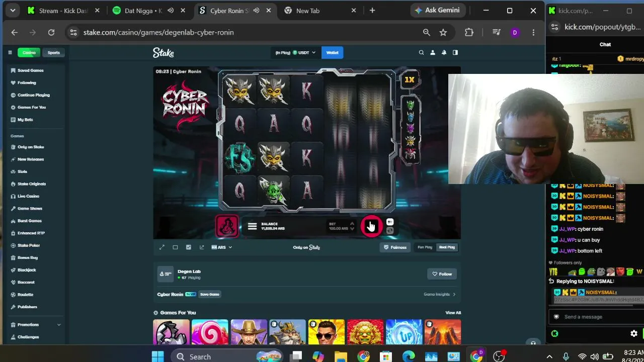Image resolution: width=644 pixels, height=362 pixels.
Task: Switch to Fun Play mode
Action: tap(425, 247)
